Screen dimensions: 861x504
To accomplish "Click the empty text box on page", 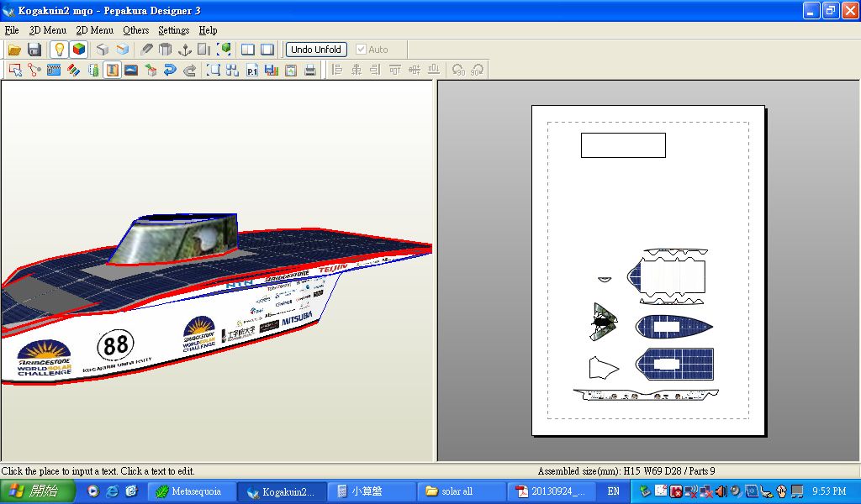I will point(623,145).
